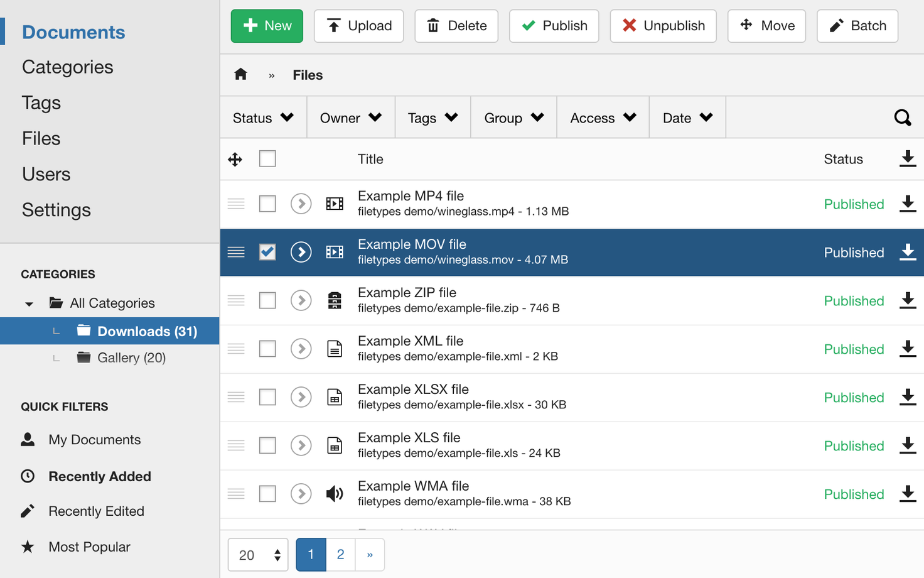Check the select-all checkbox in the header
The width and height of the screenshot is (924, 578).
click(267, 158)
